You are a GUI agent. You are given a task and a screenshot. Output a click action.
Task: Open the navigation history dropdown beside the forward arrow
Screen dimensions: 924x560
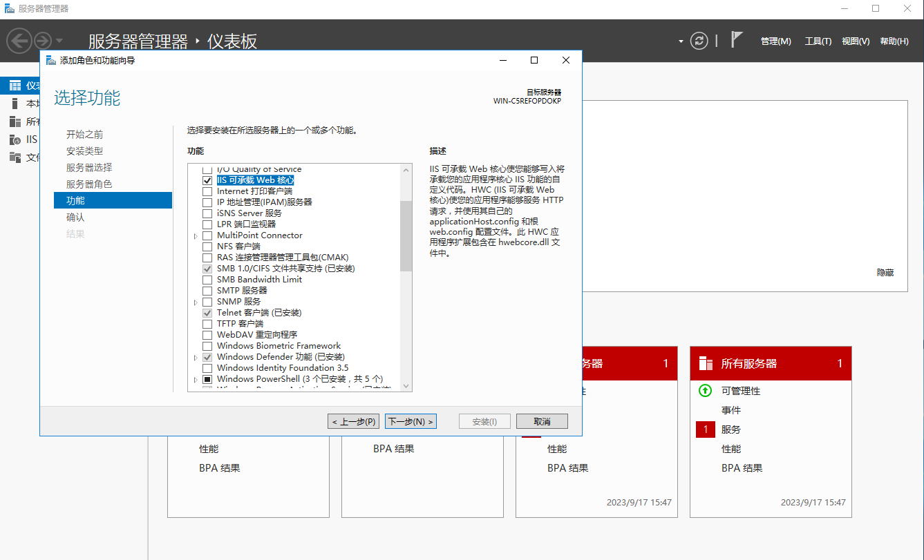(x=59, y=41)
